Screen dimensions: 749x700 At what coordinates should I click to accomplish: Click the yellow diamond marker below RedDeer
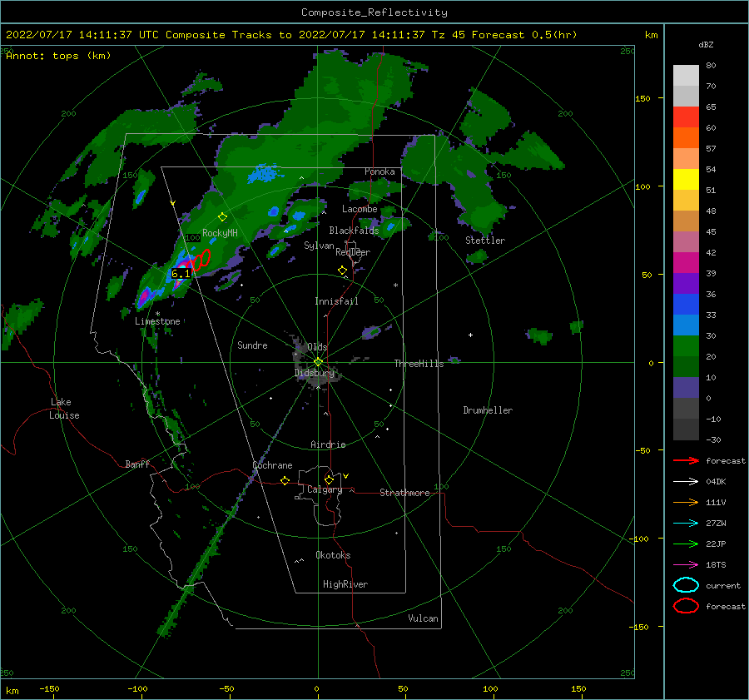[342, 271]
